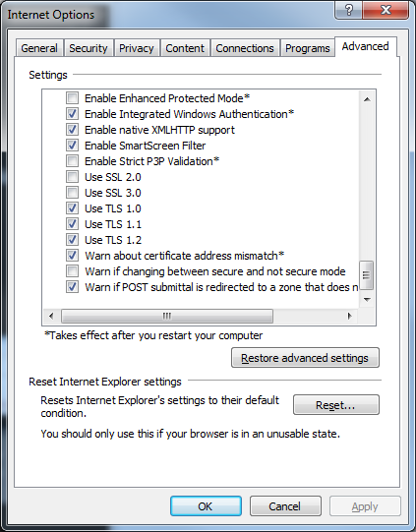Click Restore advanced settings button
This screenshot has height=532, width=416.
[305, 358]
